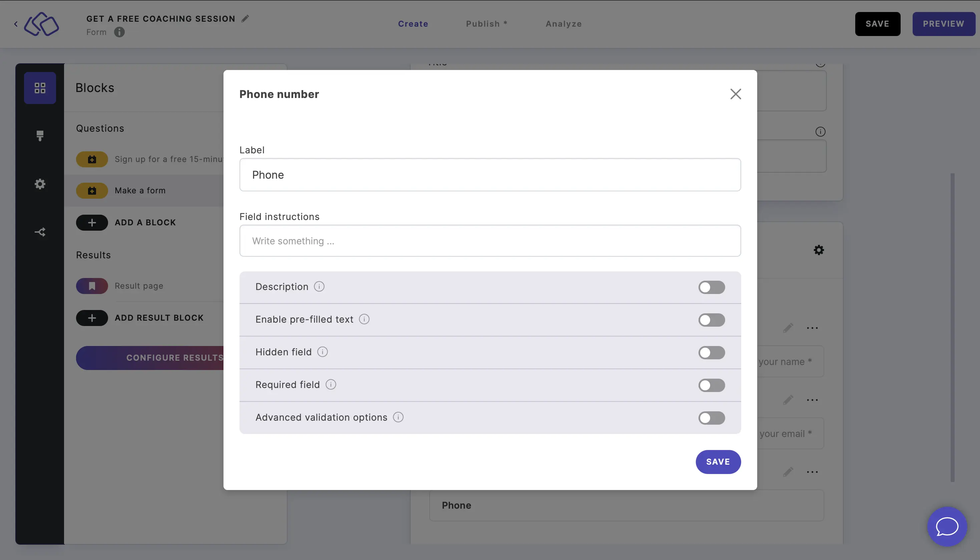Click the PREVIEW button
The height and width of the screenshot is (560, 980).
point(943,24)
